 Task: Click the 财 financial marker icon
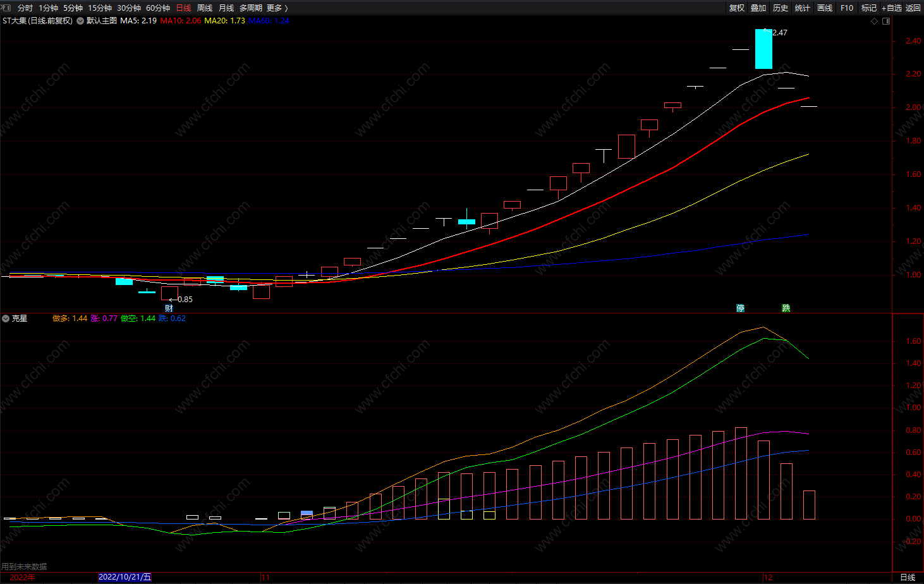(169, 308)
